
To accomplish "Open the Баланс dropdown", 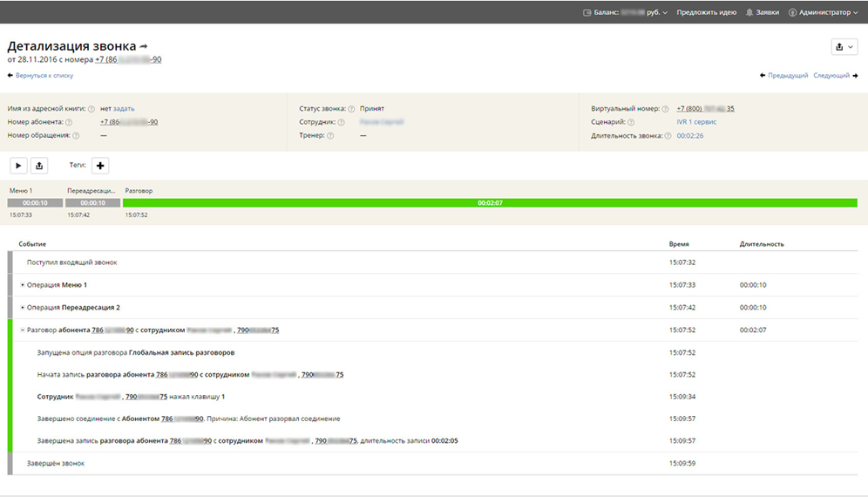I will click(626, 12).
